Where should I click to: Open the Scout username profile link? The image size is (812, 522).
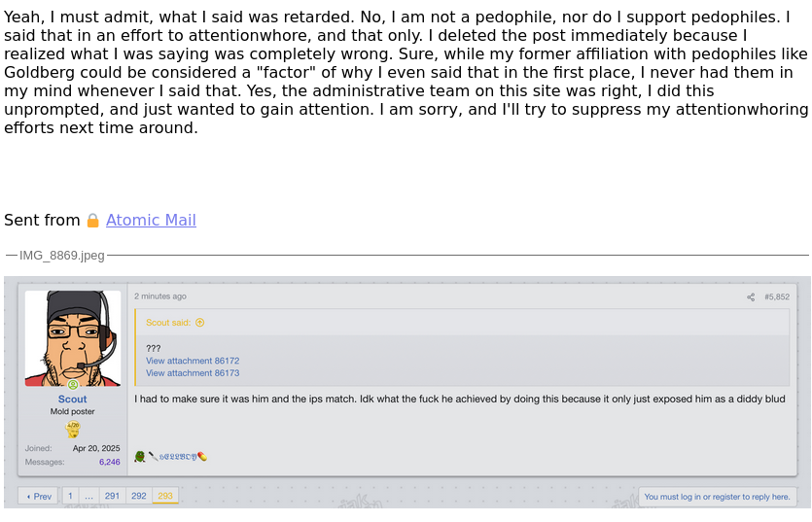pos(73,400)
